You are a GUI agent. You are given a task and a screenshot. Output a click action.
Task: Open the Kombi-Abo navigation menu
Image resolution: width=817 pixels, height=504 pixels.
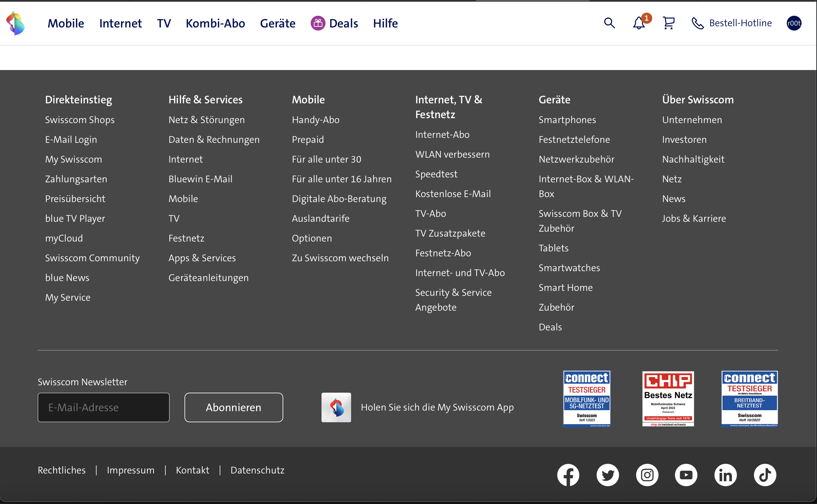[215, 23]
